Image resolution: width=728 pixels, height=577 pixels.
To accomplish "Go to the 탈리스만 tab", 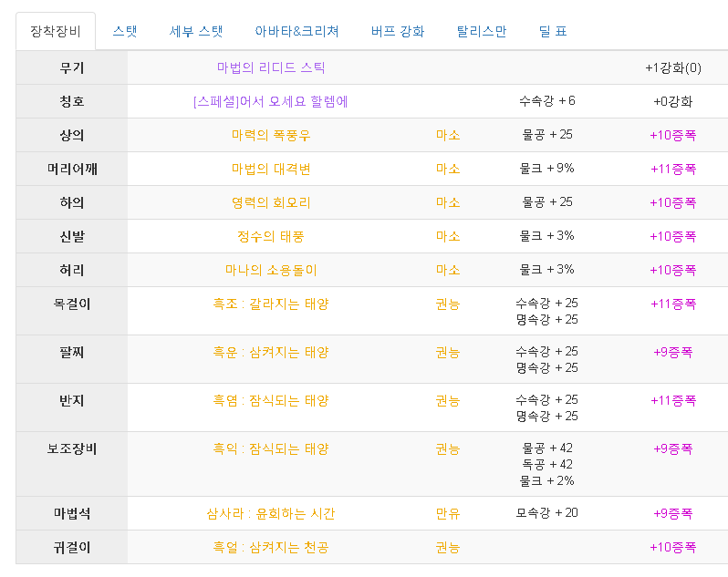I will [x=482, y=32].
